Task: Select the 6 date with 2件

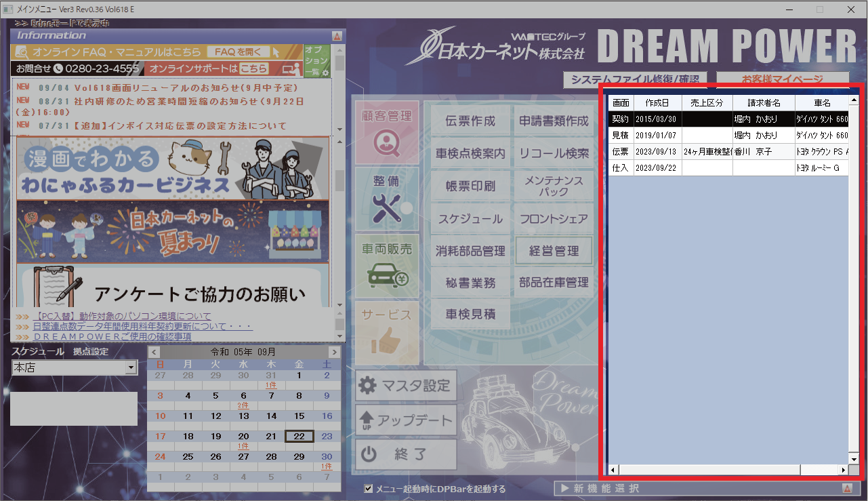Action: point(243,396)
